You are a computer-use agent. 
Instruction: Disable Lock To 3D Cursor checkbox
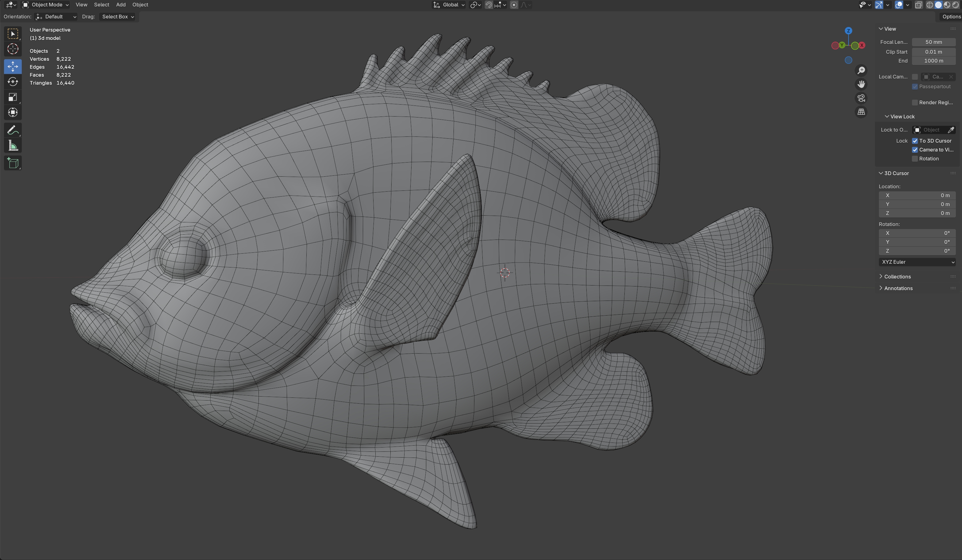(915, 141)
